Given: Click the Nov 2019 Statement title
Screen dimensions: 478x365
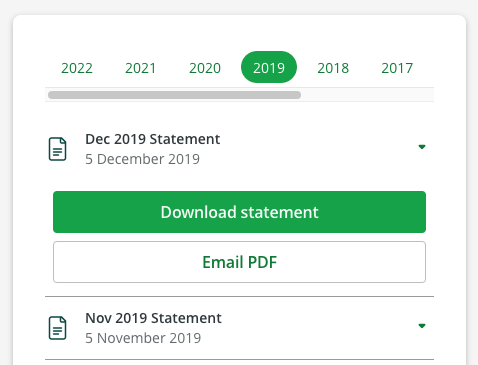Looking at the screenshot, I should click(153, 318).
